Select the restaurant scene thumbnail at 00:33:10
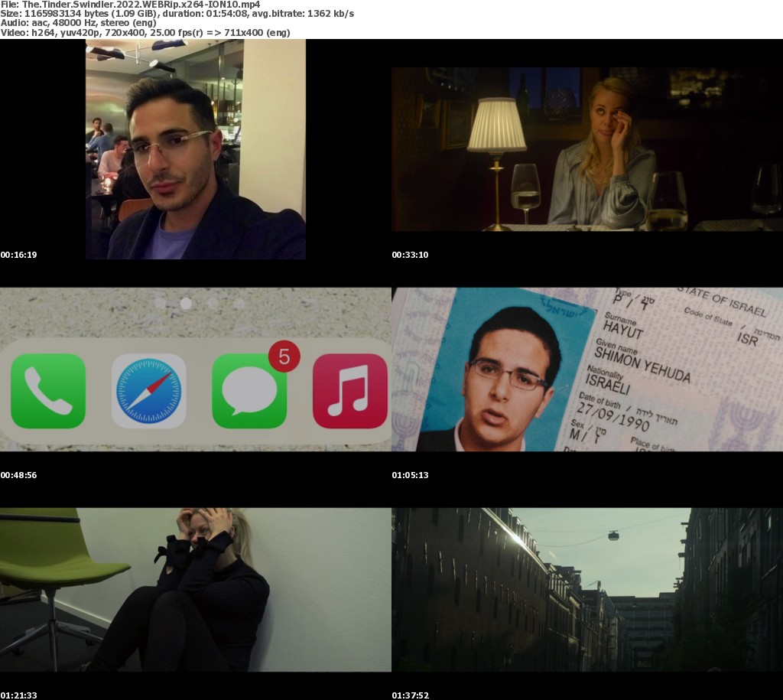The image size is (783, 700). click(586, 149)
